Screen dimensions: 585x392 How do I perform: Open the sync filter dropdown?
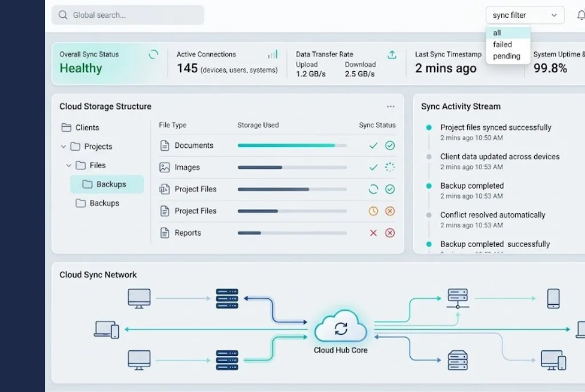click(x=524, y=15)
